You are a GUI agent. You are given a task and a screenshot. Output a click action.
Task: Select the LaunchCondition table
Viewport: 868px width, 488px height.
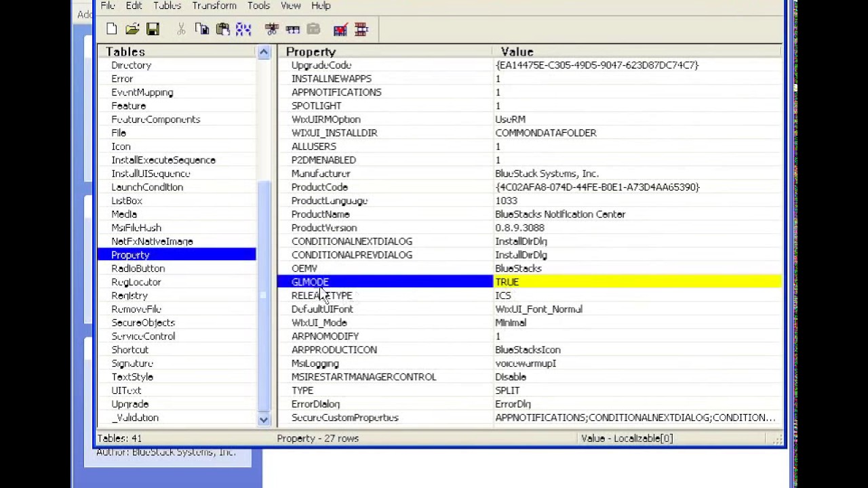click(147, 187)
